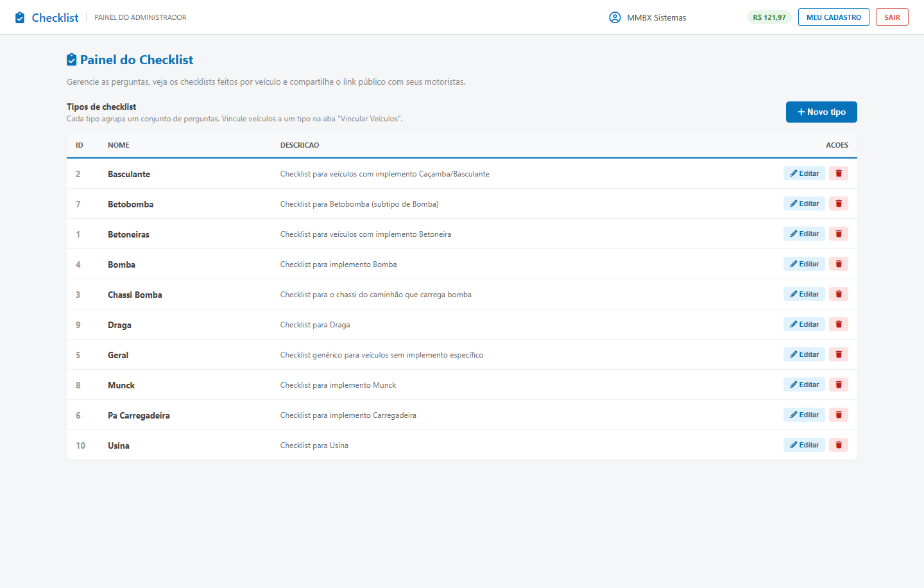This screenshot has height=588, width=924.
Task: Click description 'Checklist para Usina'
Action: click(314, 445)
